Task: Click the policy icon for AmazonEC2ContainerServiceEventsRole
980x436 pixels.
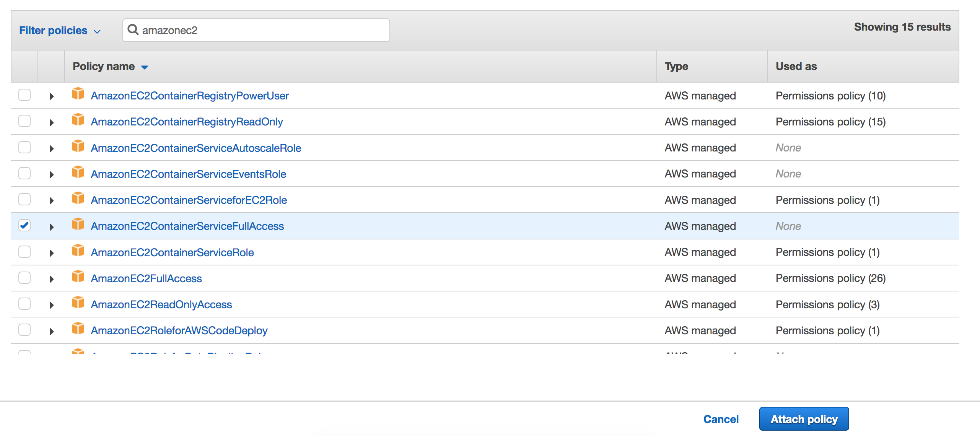Action: pos(78,172)
